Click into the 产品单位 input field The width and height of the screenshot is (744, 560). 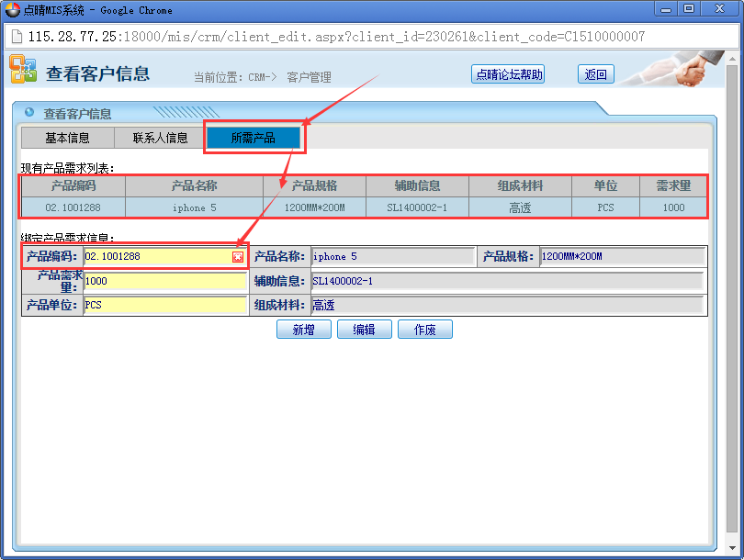click(x=165, y=305)
